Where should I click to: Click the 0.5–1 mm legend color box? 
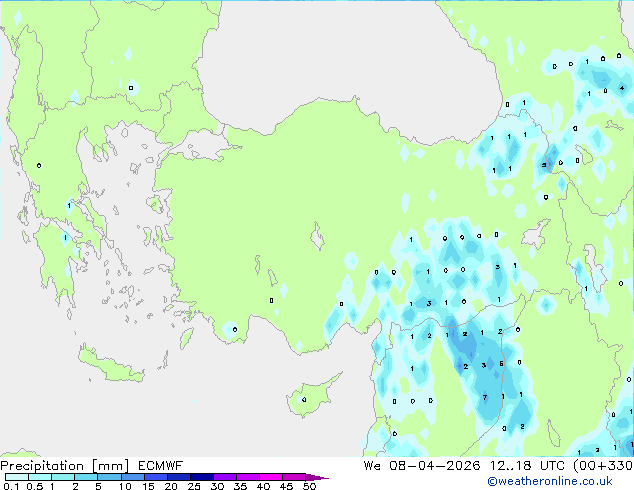tap(40, 477)
